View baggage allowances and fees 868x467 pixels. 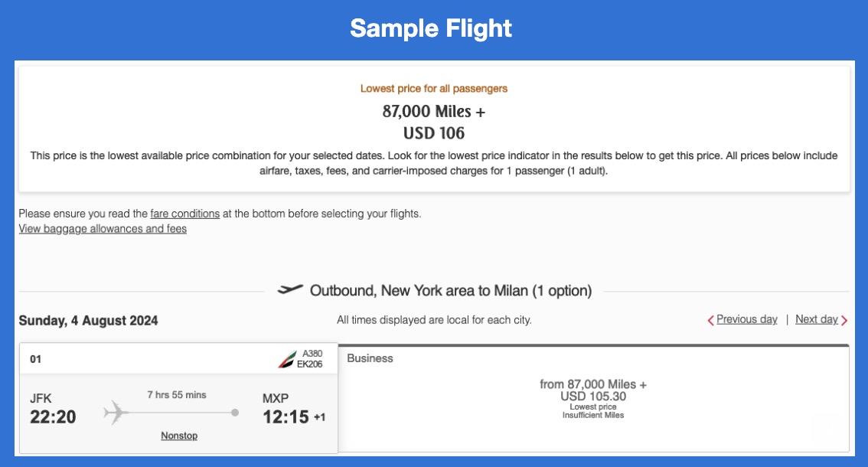pos(103,229)
